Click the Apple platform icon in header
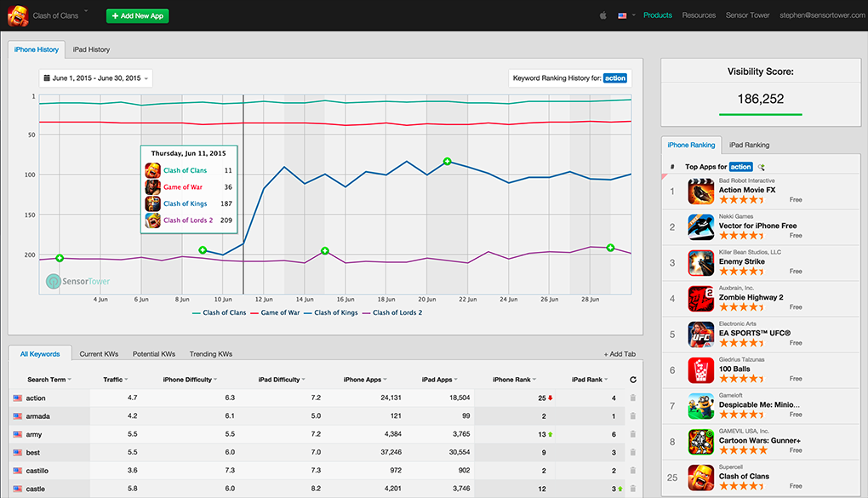The width and height of the screenshot is (868, 498). tap(602, 15)
